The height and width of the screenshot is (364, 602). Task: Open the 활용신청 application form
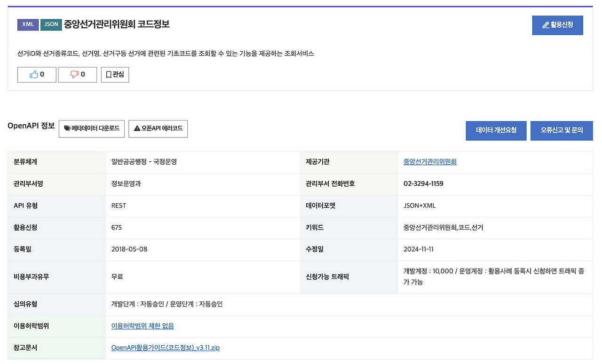point(557,25)
